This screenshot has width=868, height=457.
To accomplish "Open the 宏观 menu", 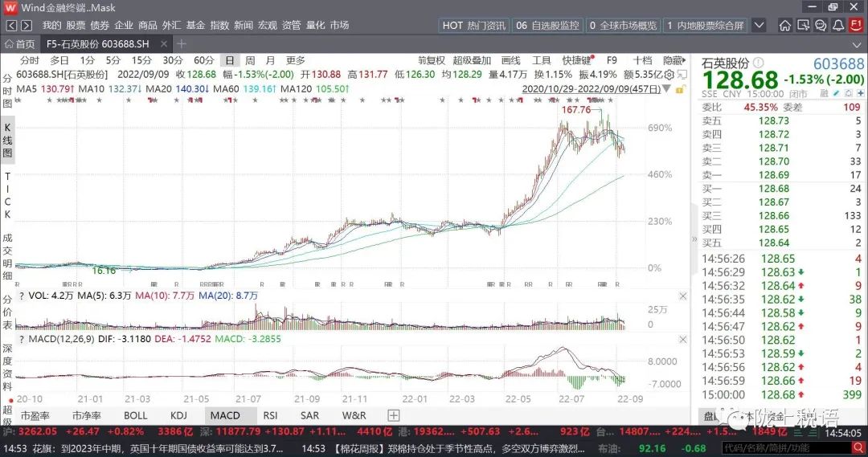I will (268, 26).
